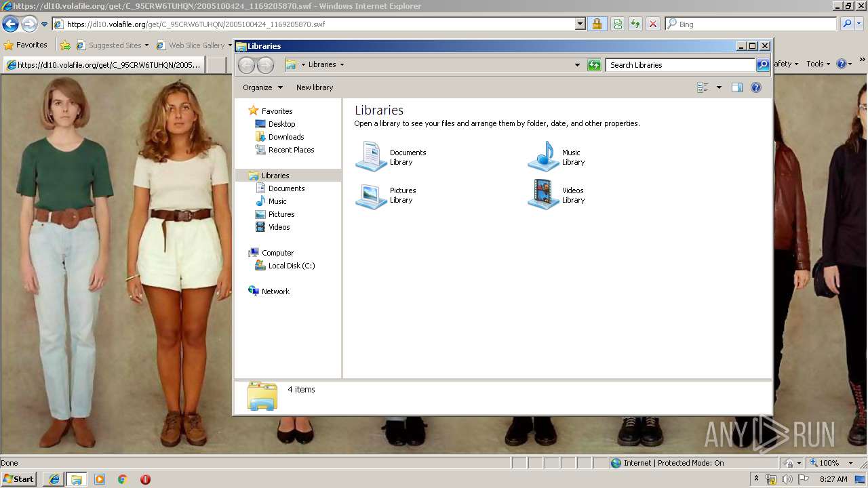
Task: Open Windows Media Player taskbar icon
Action: pyautogui.click(x=100, y=479)
